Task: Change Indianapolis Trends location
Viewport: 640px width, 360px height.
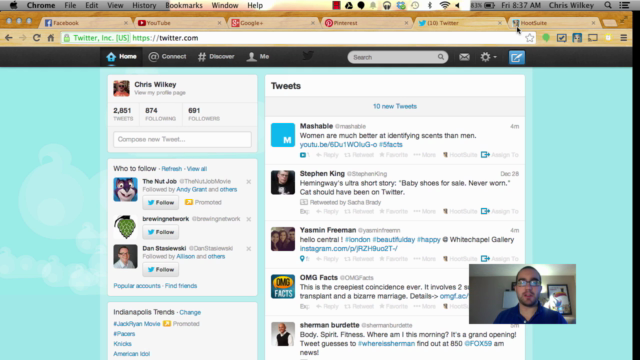Action: tap(190, 312)
